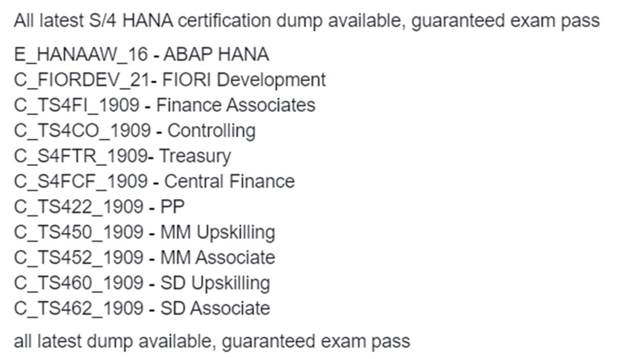This screenshot has width=644, height=359.
Task: Click the C_FIORDEV_21 FIORI Development entry
Action: pyautogui.click(x=169, y=80)
